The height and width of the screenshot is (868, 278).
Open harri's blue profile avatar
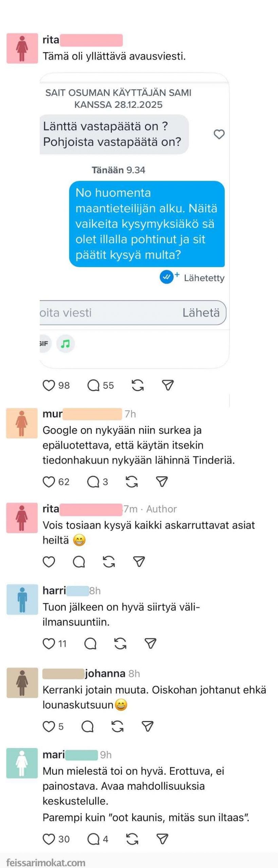[22, 599]
